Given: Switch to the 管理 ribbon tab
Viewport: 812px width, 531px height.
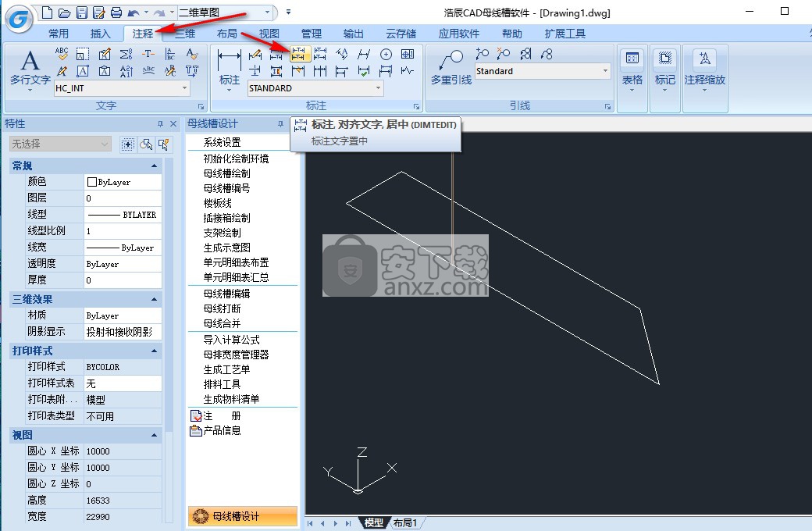Looking at the screenshot, I should pos(312,34).
